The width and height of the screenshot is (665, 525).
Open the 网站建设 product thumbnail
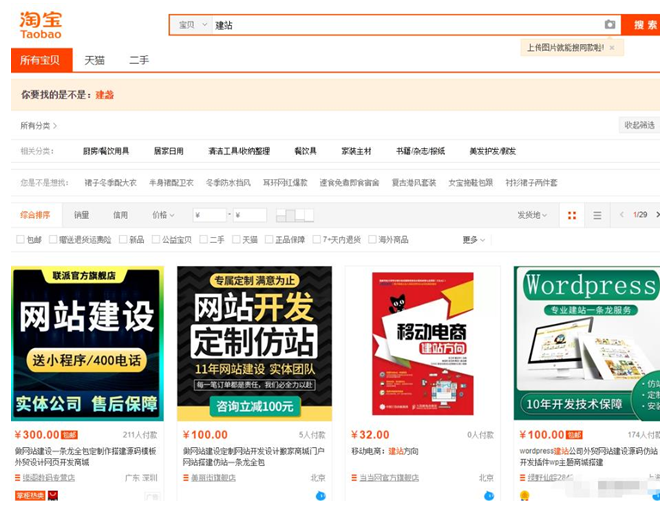(87, 343)
